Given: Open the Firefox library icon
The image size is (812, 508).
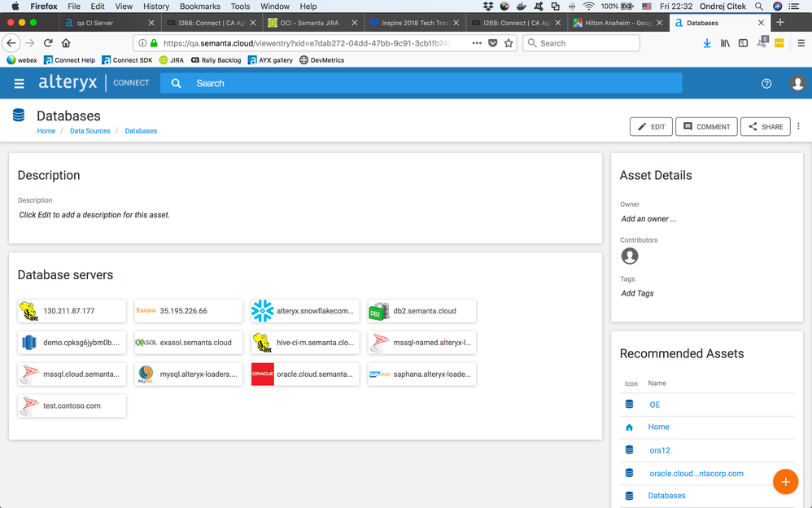Looking at the screenshot, I should pyautogui.click(x=725, y=43).
